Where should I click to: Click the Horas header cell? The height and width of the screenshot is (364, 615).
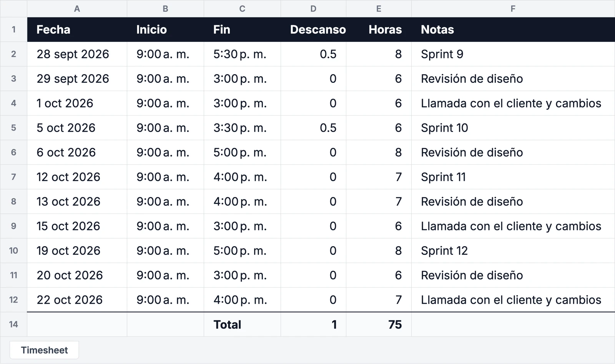click(x=379, y=30)
